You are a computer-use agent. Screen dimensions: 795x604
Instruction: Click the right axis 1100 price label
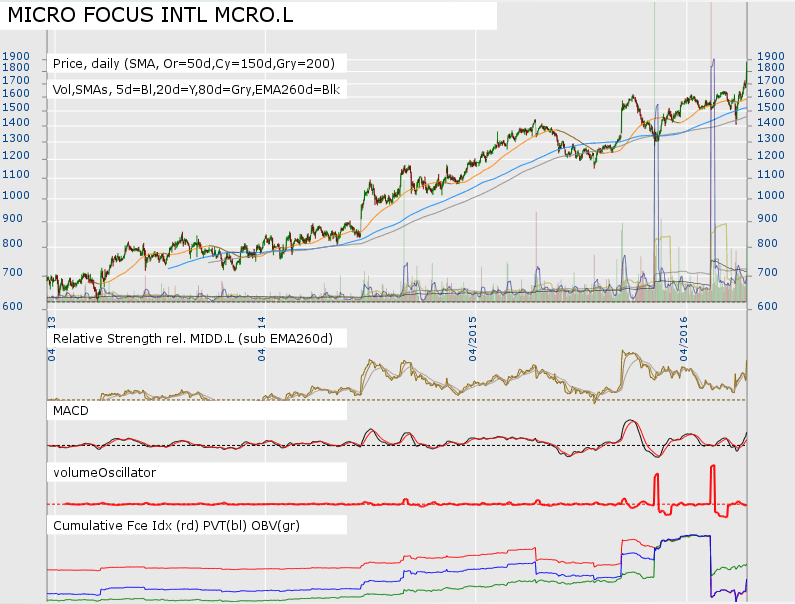[771, 174]
